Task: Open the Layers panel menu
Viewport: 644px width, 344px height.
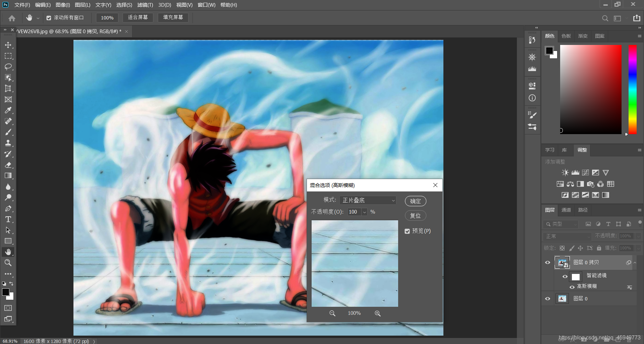Action: pyautogui.click(x=639, y=210)
